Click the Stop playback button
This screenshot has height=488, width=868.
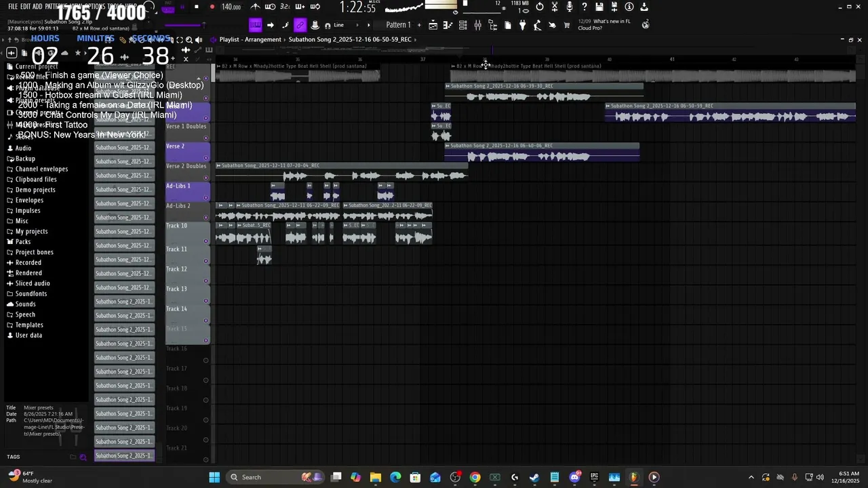[x=197, y=7]
